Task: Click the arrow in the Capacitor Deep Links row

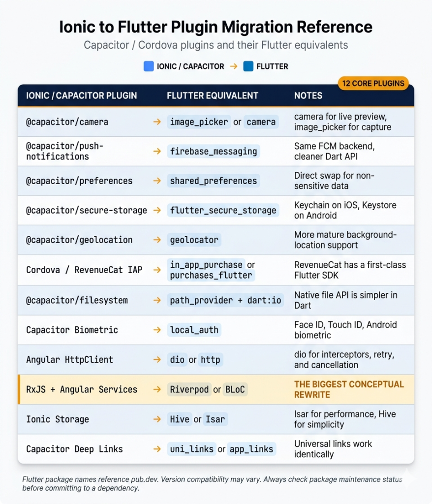Action: tap(157, 449)
